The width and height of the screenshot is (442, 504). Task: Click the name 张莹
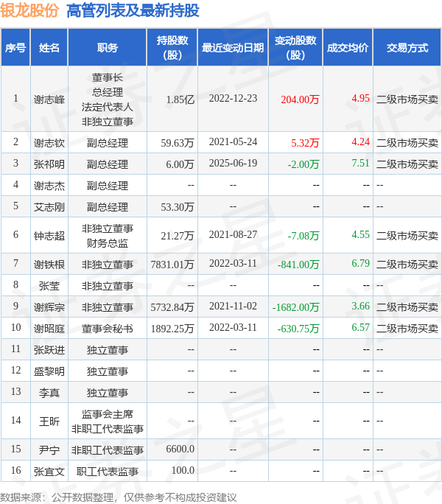tap(49, 286)
